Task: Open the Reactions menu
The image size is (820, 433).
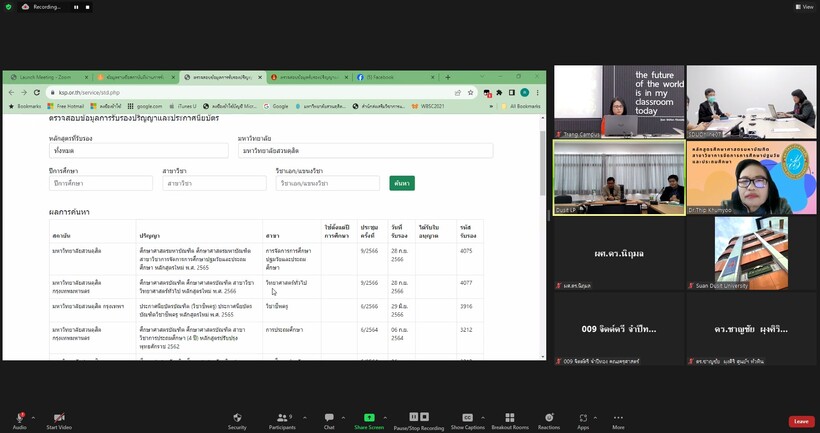Action: pos(549,420)
